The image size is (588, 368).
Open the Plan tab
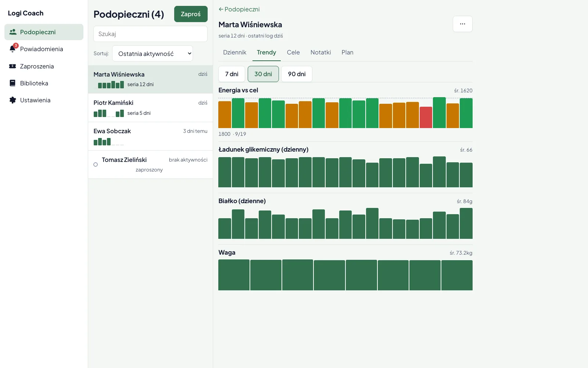pos(347,52)
